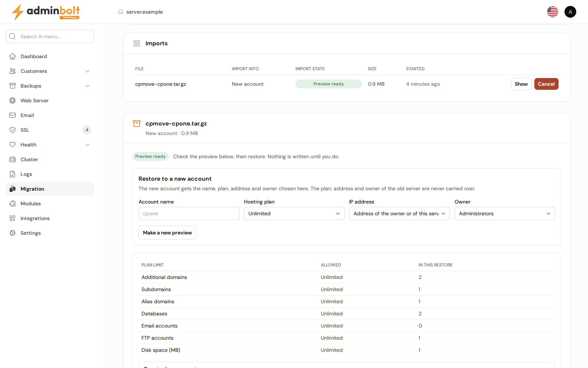
Task: Click the Cluster server icon
Action: pos(12,159)
